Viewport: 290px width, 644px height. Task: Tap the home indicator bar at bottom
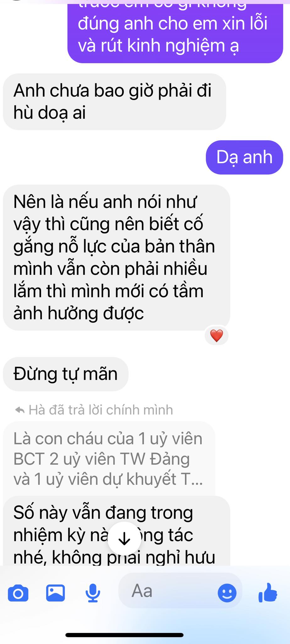(x=124, y=635)
